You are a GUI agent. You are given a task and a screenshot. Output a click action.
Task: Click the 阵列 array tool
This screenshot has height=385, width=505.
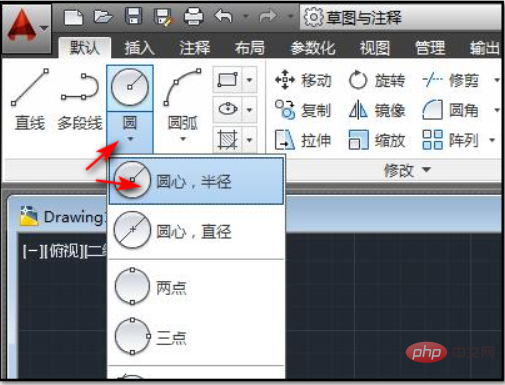click(x=451, y=140)
